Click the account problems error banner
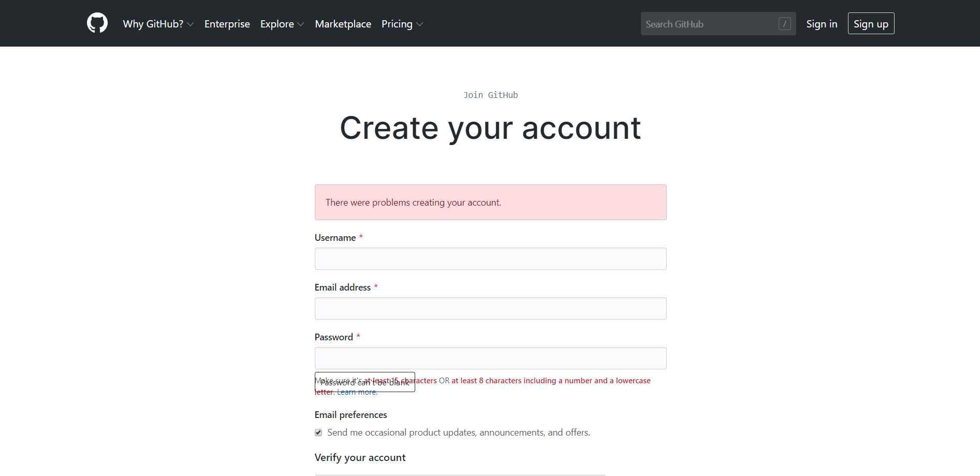Image resolution: width=980 pixels, height=476 pixels. (490, 203)
